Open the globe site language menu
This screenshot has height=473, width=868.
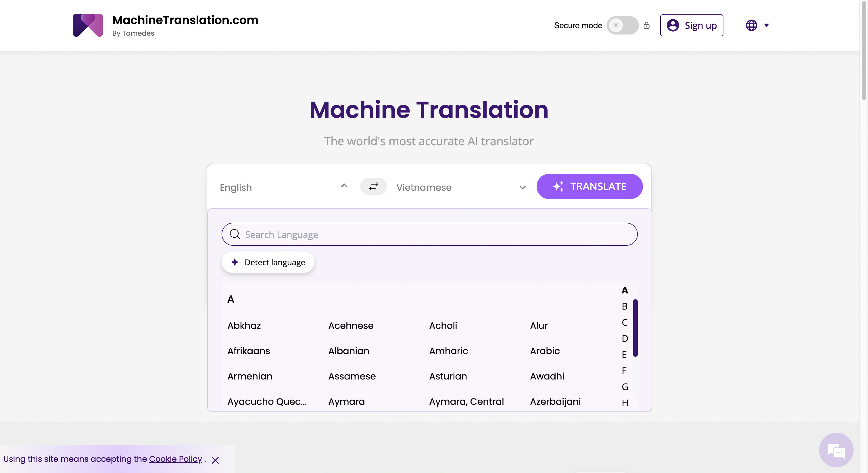click(x=751, y=25)
